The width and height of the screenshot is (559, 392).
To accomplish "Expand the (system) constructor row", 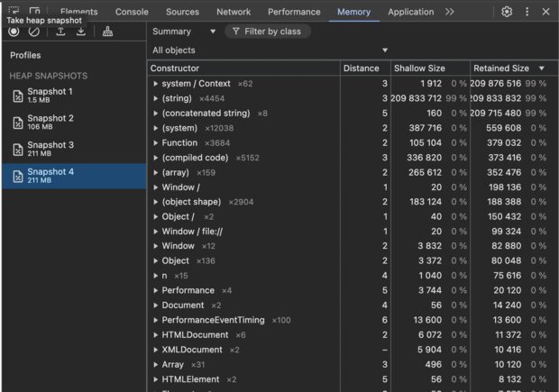I will click(x=155, y=128).
